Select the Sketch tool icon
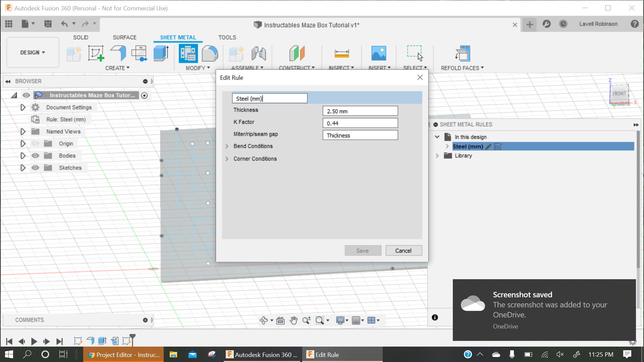644x362 pixels. (x=96, y=53)
